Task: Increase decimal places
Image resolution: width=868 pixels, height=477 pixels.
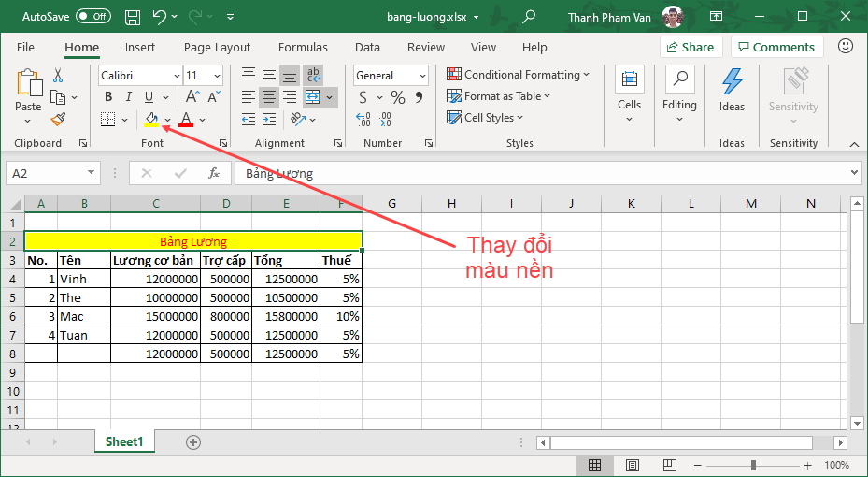Action: 363,119
